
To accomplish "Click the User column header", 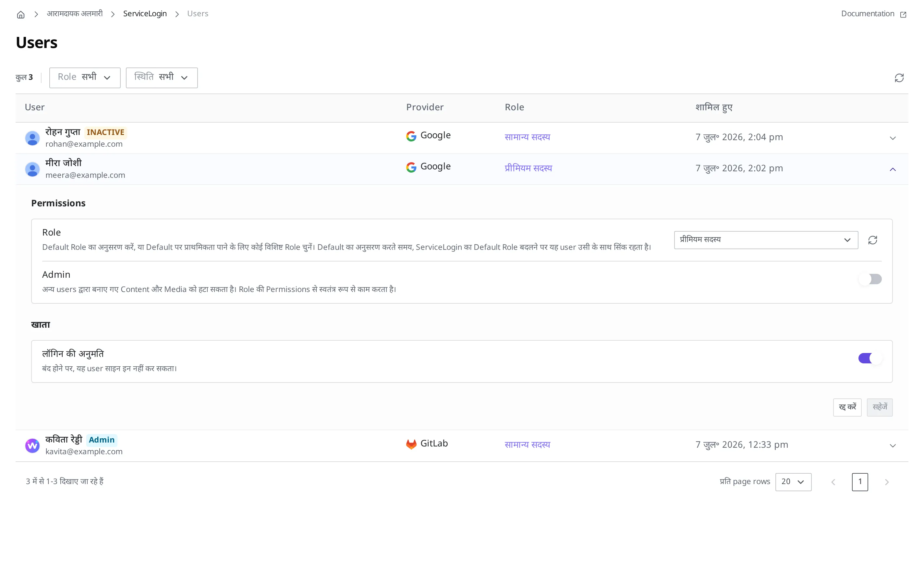I will click(x=34, y=107).
